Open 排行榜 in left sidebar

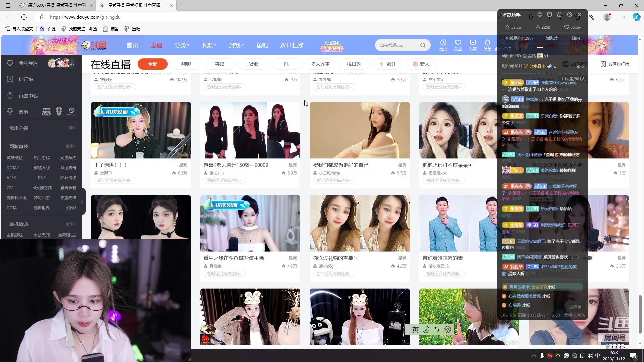tap(25, 79)
